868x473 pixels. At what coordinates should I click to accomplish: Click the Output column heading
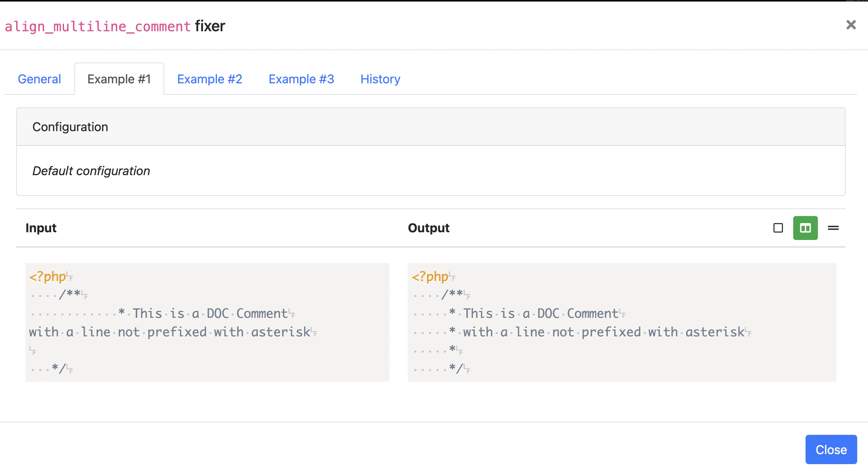click(429, 228)
